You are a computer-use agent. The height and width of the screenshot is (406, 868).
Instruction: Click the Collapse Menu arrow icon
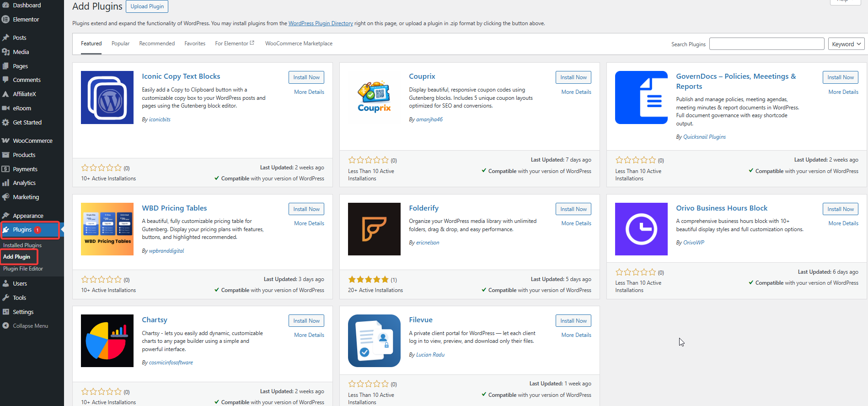[6, 325]
